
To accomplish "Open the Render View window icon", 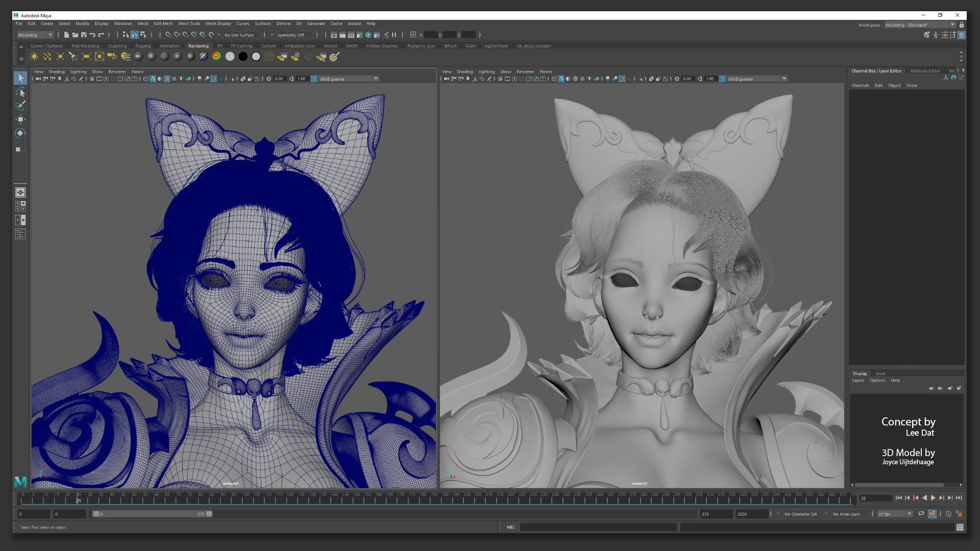I will [x=334, y=35].
